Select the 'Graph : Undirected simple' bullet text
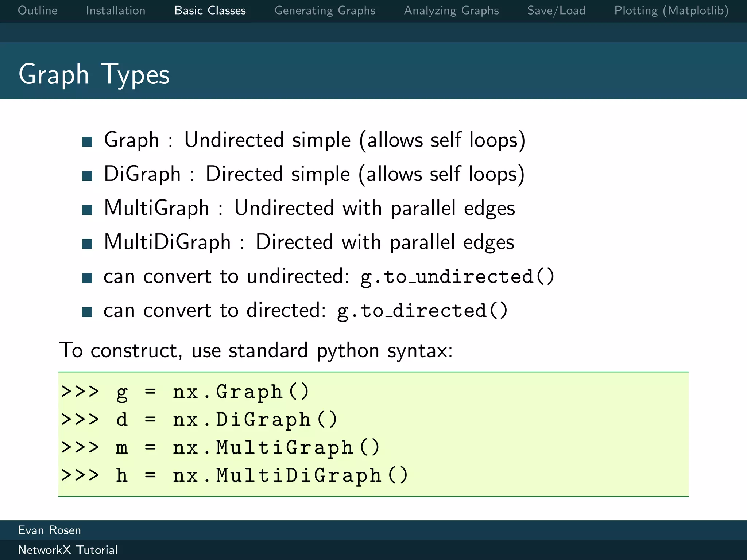Image resolution: width=747 pixels, height=560 pixels. click(x=315, y=140)
